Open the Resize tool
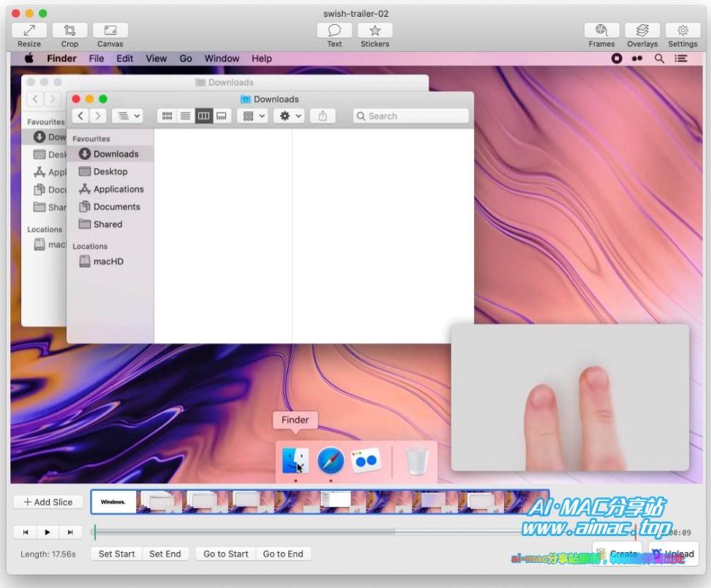711x588 pixels. pyautogui.click(x=29, y=31)
